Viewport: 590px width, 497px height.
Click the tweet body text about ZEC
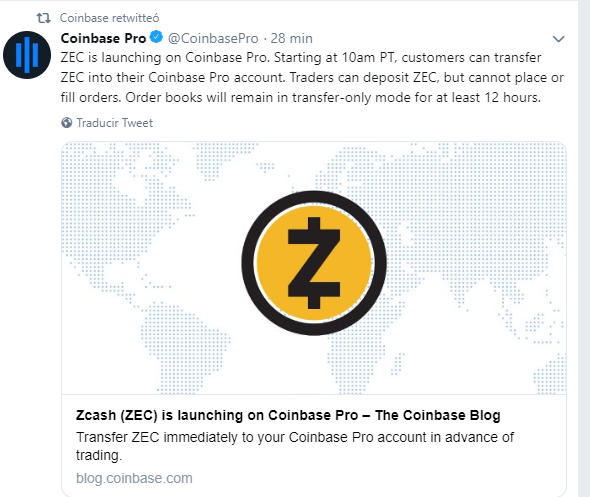(x=312, y=78)
